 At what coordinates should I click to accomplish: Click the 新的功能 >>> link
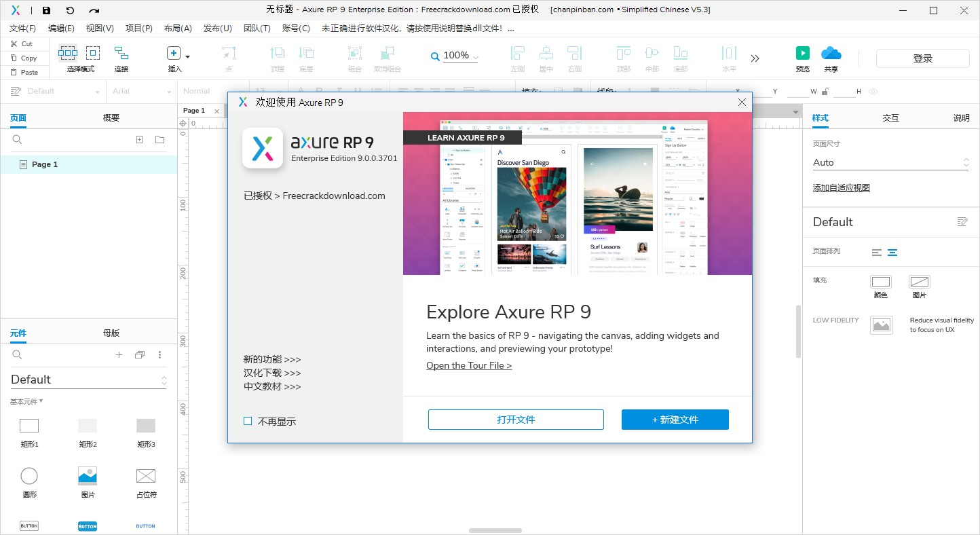(272, 359)
